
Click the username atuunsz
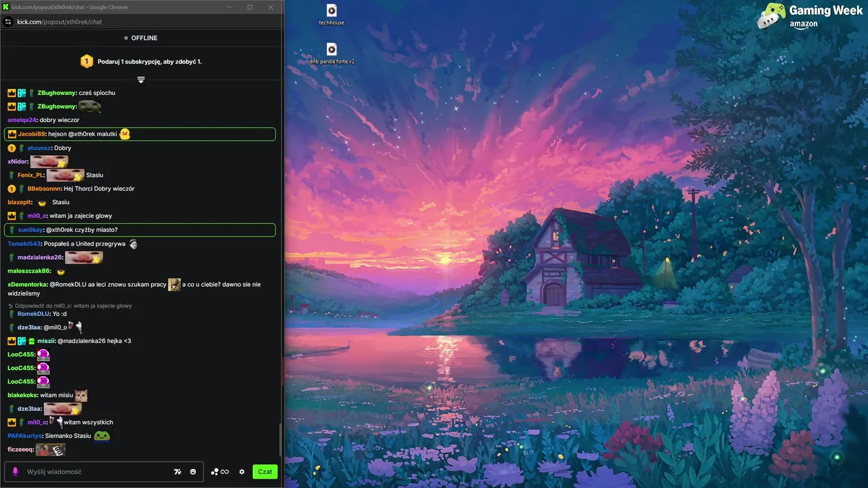[39, 148]
